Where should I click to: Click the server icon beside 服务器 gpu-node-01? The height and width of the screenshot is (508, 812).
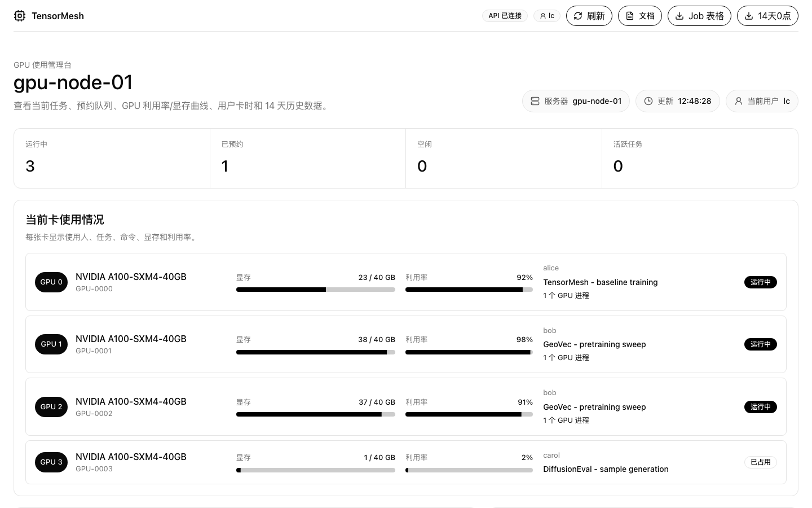coord(535,101)
